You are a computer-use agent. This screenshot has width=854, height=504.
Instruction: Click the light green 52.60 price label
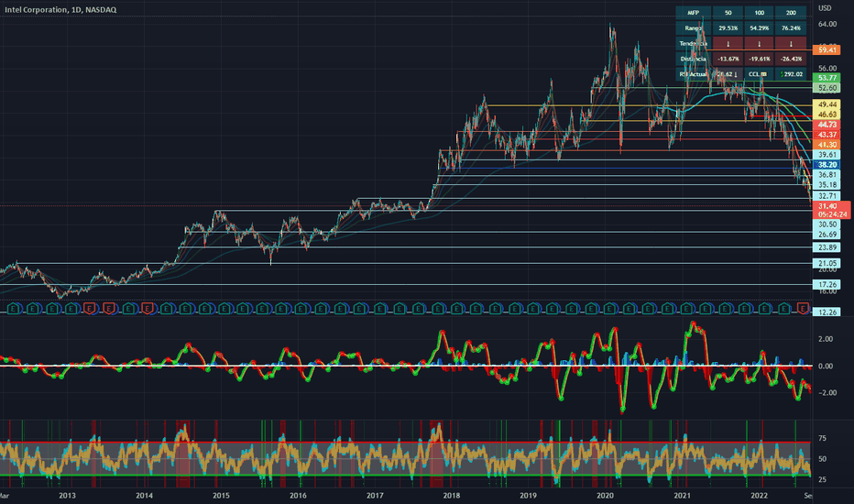point(827,88)
